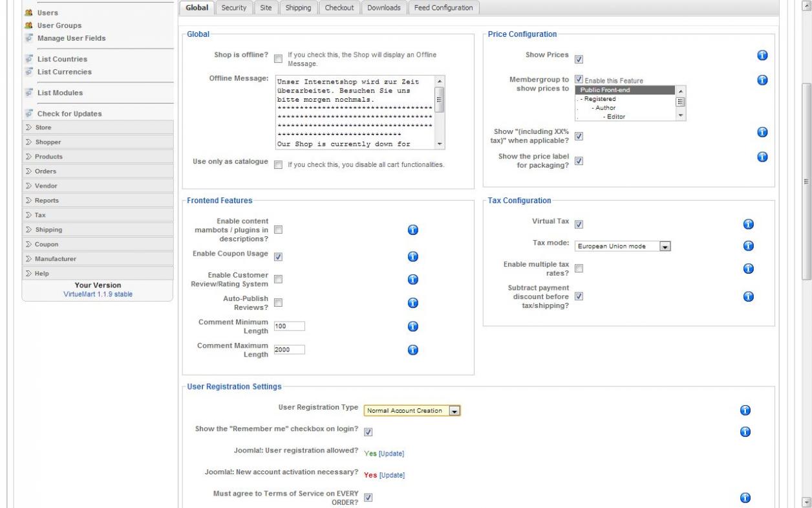This screenshot has width=812, height=508.
Task: Click info icon beside Enable Coupon Usage
Action: point(413,256)
